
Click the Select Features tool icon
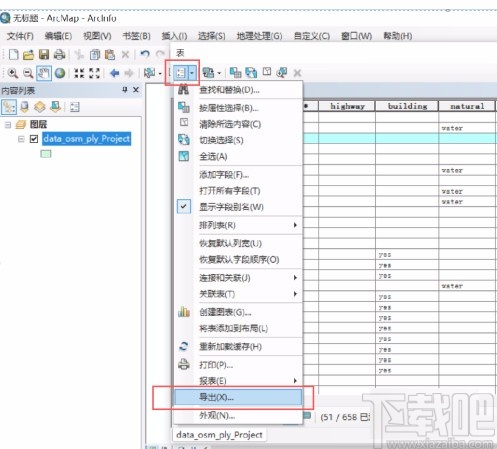pyautogui.click(x=149, y=73)
